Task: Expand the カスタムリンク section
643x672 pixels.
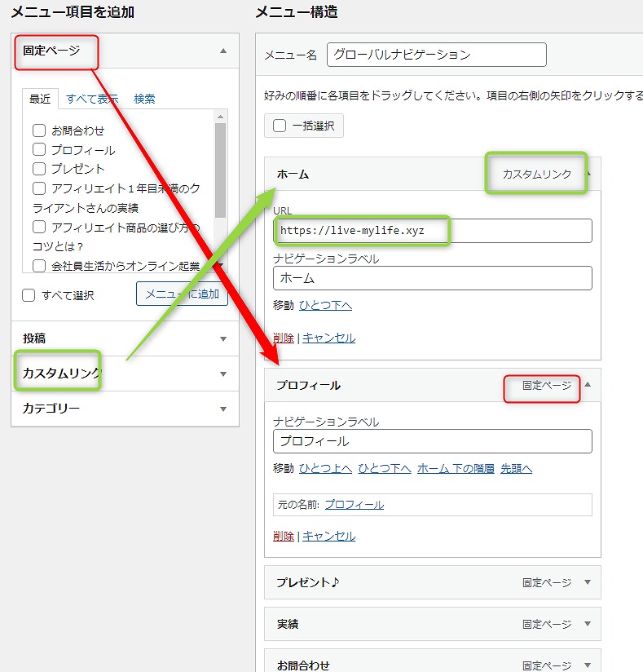Action: point(222,374)
